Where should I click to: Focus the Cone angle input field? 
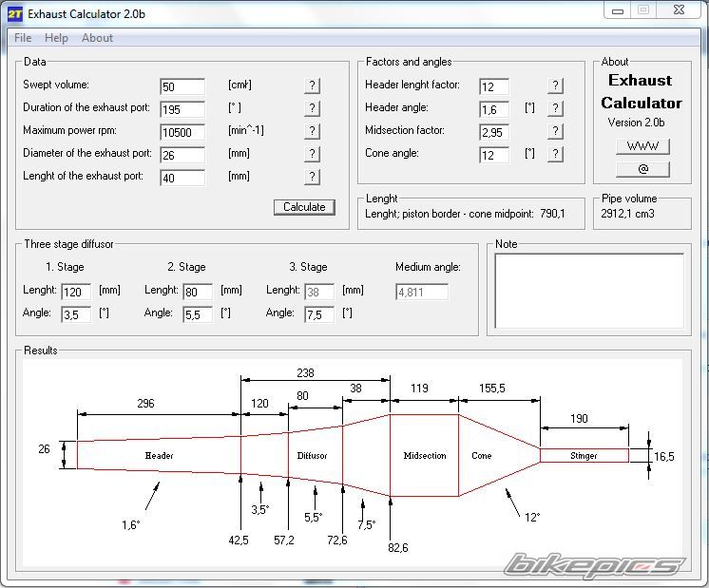pyautogui.click(x=494, y=155)
